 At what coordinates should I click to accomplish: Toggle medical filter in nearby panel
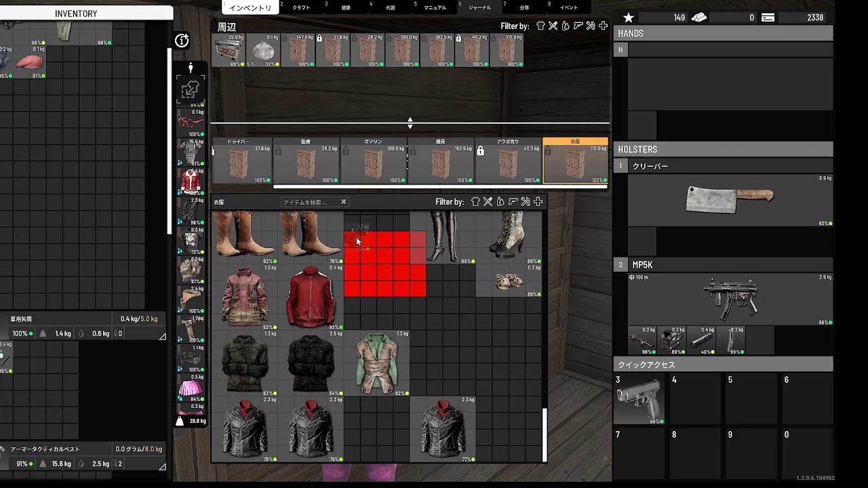(x=603, y=26)
